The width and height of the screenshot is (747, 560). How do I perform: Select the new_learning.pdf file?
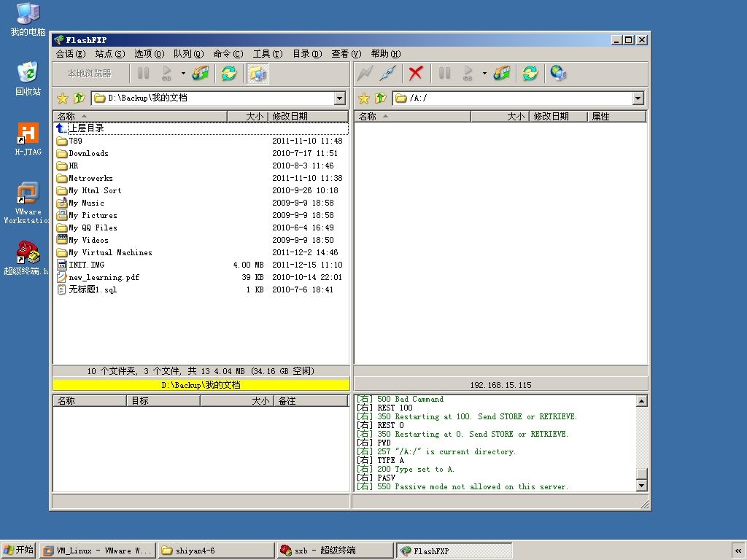point(201,277)
